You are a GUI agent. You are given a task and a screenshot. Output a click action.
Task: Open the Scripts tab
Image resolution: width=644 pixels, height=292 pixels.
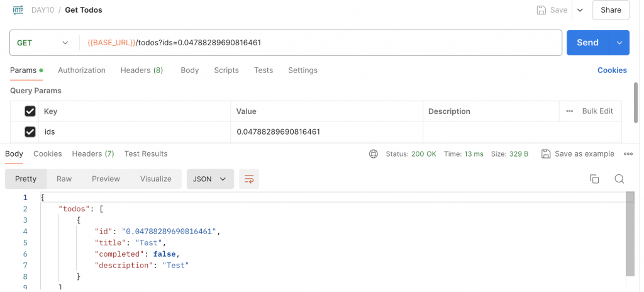pyautogui.click(x=226, y=70)
